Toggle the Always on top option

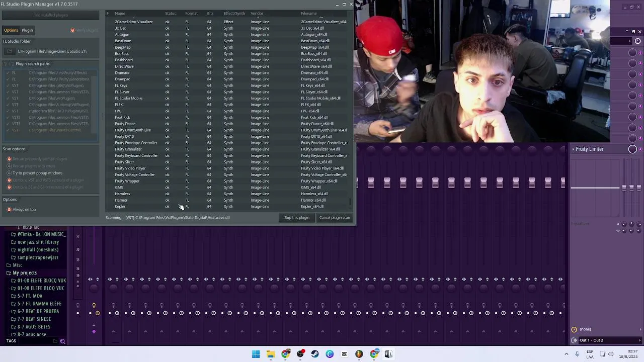coord(9,210)
